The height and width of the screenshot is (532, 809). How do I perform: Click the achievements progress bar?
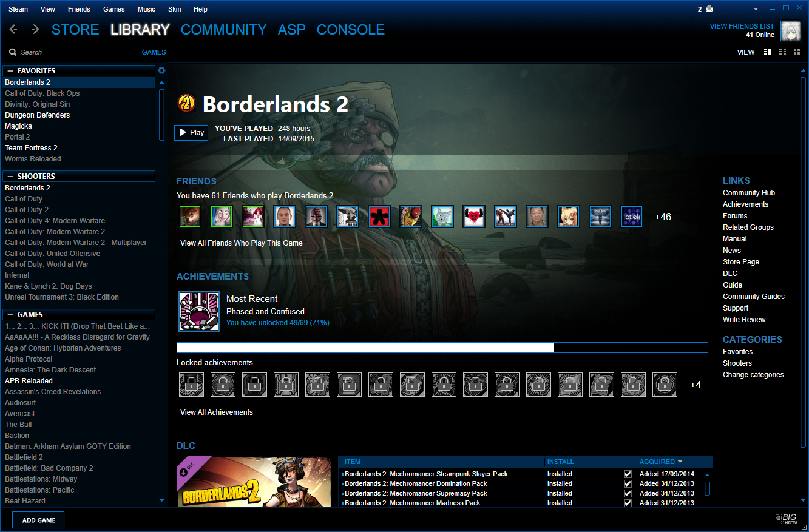click(x=442, y=348)
